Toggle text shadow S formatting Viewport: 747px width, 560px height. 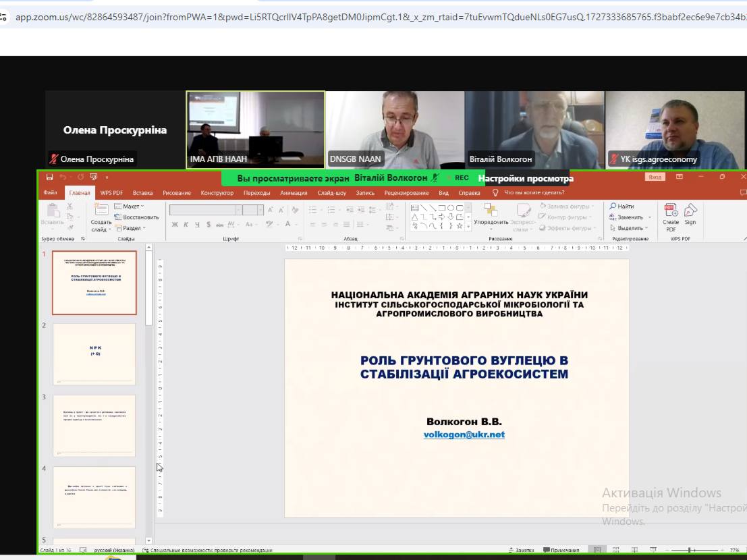(x=209, y=224)
